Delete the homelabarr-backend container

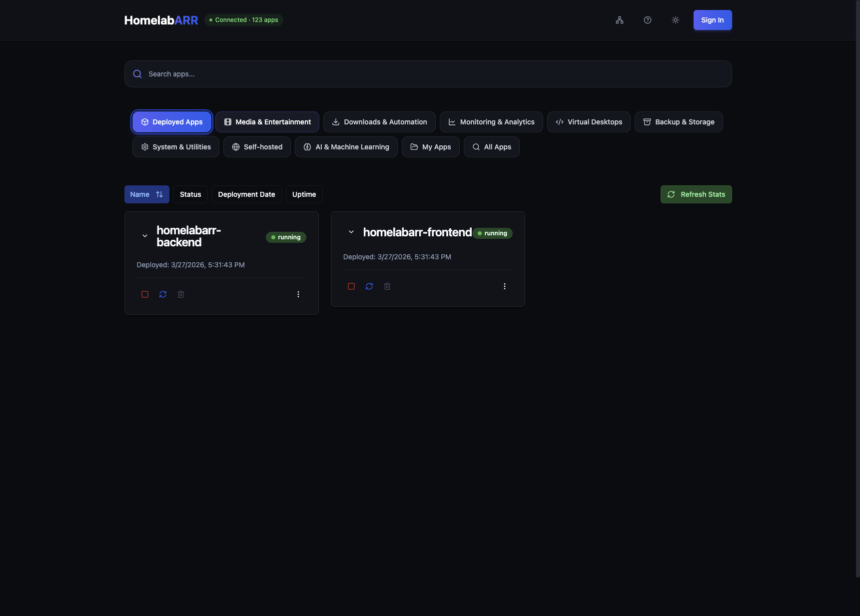tap(181, 294)
